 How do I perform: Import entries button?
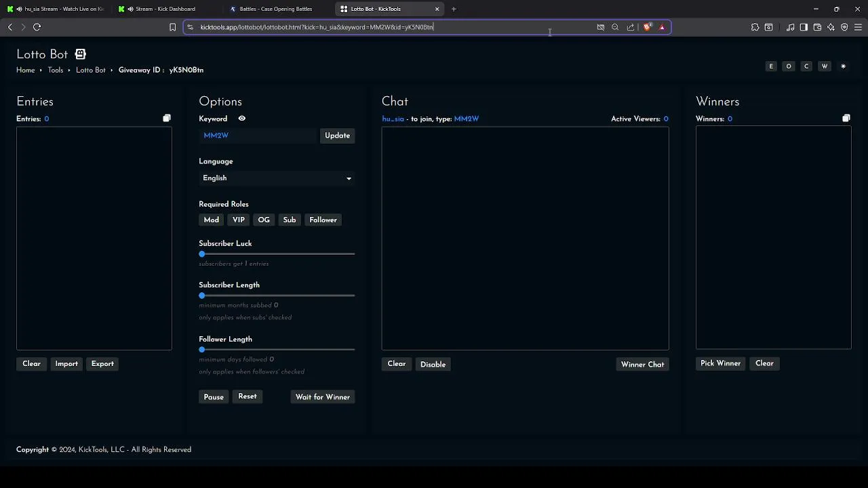point(66,364)
